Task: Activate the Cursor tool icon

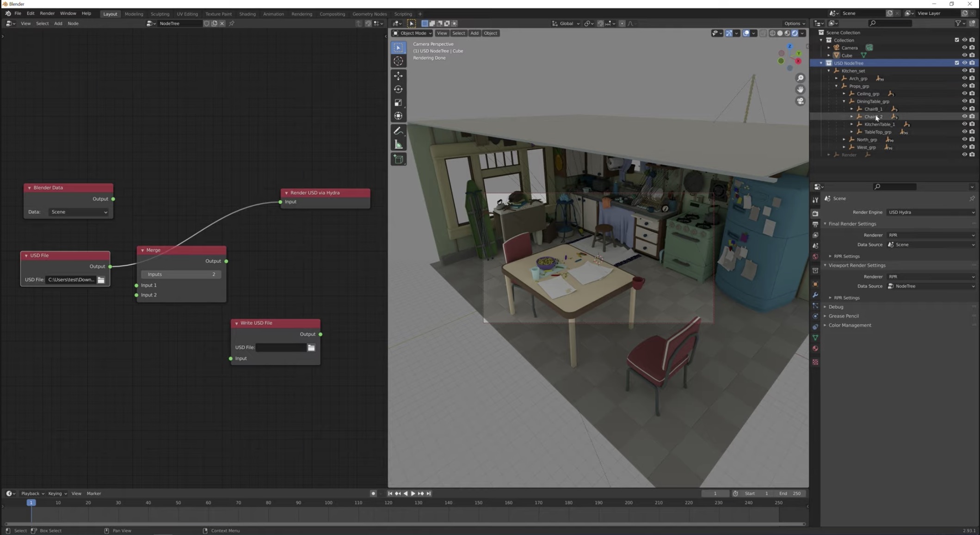Action: [x=398, y=61]
